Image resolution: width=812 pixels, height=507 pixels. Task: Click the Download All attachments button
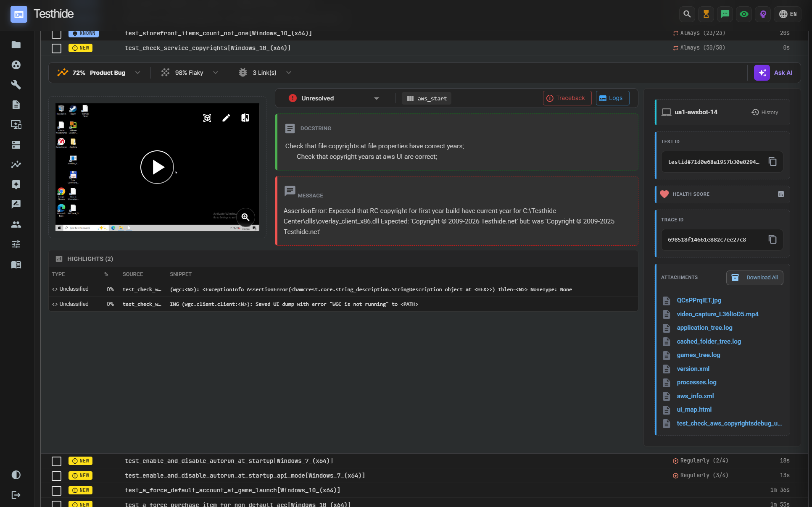pyautogui.click(x=754, y=278)
